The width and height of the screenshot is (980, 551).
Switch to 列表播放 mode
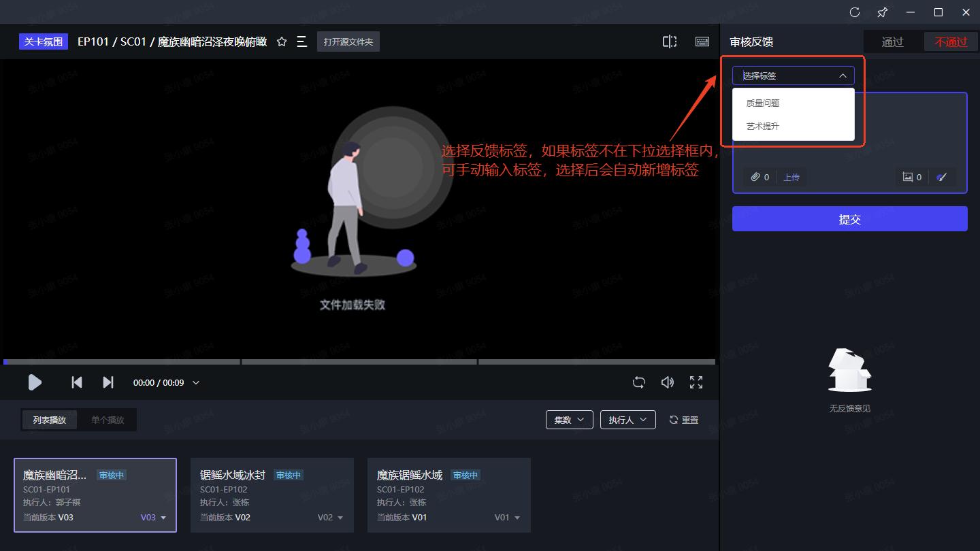[50, 420]
